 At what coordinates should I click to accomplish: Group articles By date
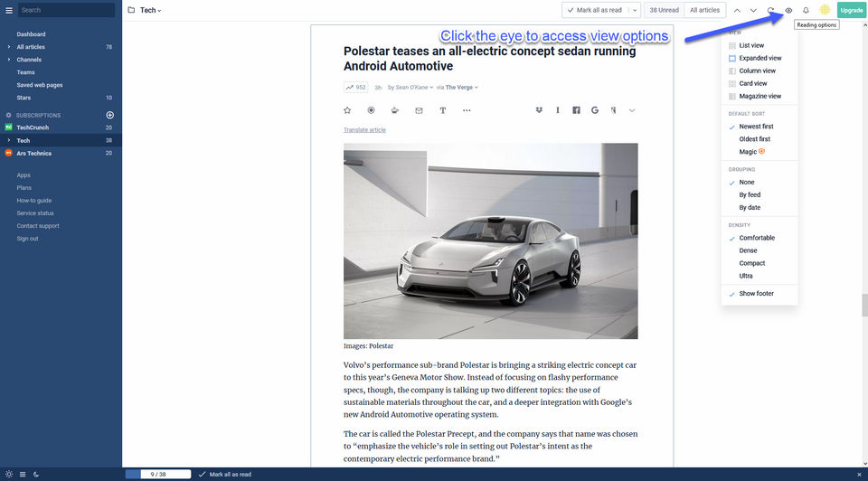click(x=750, y=208)
